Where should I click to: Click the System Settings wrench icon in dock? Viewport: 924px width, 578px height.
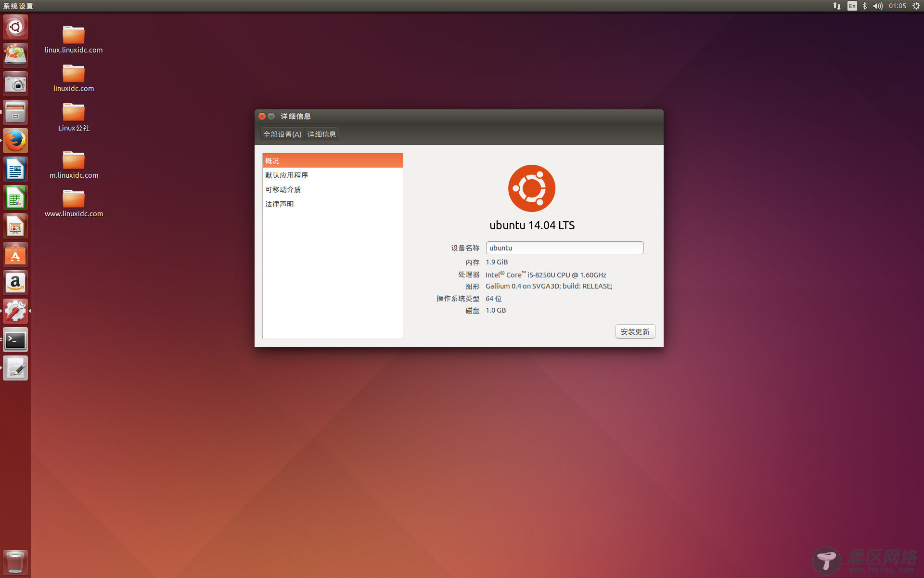pos(15,311)
